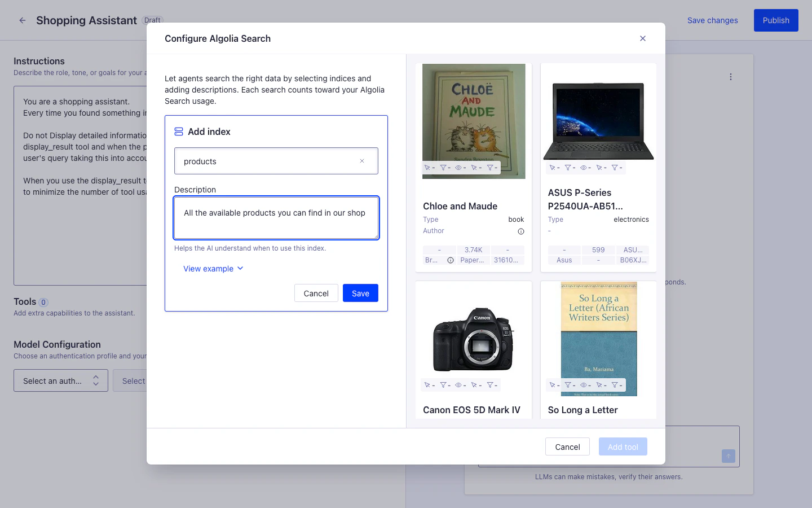The width and height of the screenshot is (812, 508).
Task: Click the Draft status badge
Action: click(152, 20)
